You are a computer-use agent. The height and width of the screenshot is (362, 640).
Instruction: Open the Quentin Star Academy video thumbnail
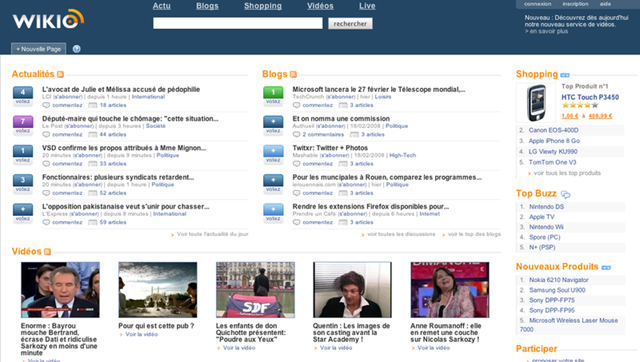click(352, 290)
